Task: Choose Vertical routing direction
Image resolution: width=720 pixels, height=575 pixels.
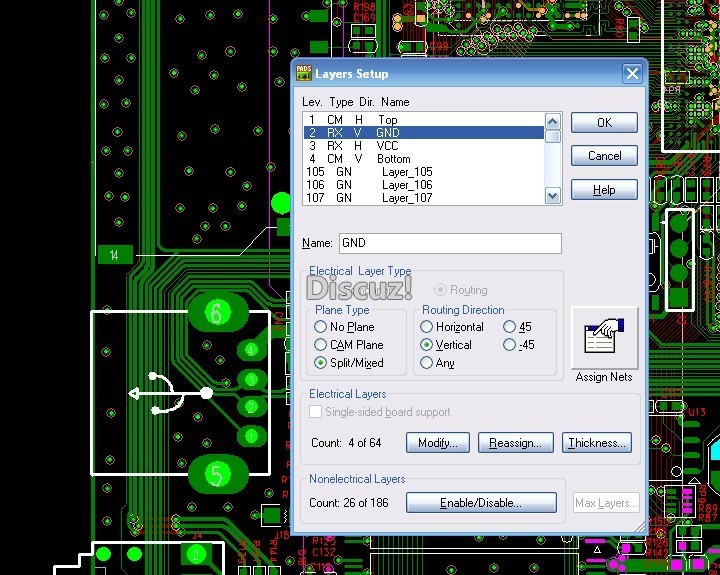Action: click(426, 344)
